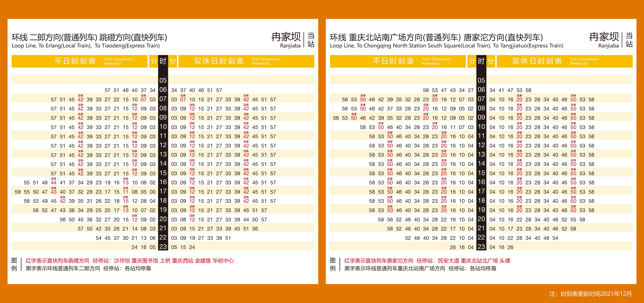
Task: Click the 时 hour header in left panel
Action: pyautogui.click(x=163, y=61)
